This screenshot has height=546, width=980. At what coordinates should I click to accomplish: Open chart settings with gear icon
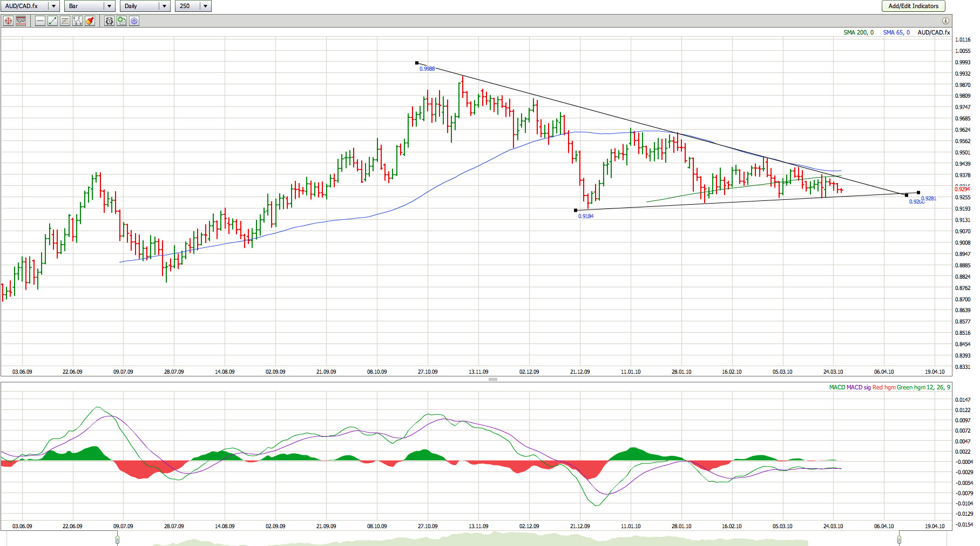(x=134, y=21)
